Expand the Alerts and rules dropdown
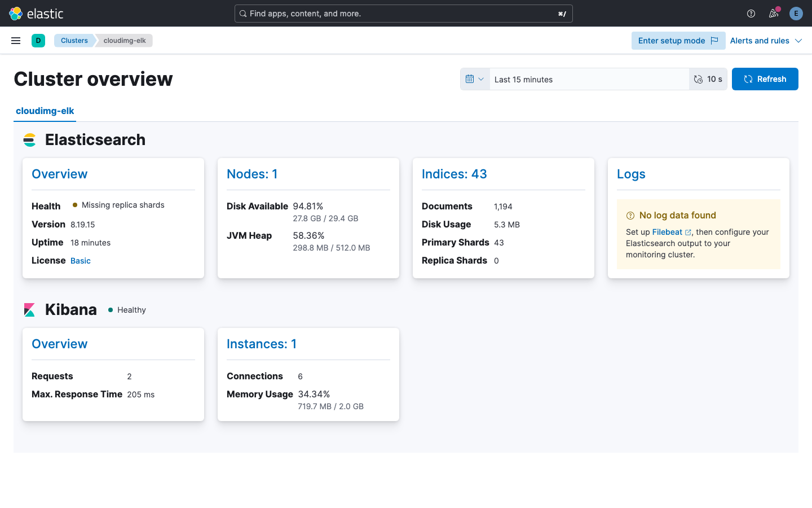 (x=766, y=41)
